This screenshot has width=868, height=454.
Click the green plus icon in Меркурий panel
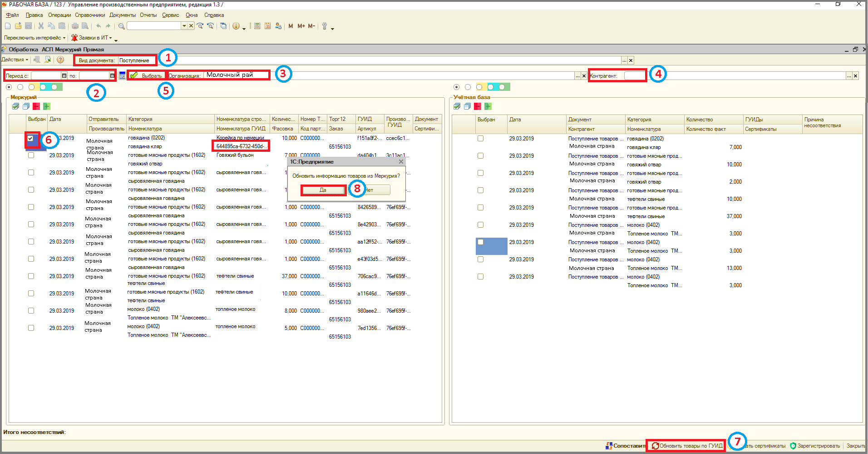click(47, 106)
